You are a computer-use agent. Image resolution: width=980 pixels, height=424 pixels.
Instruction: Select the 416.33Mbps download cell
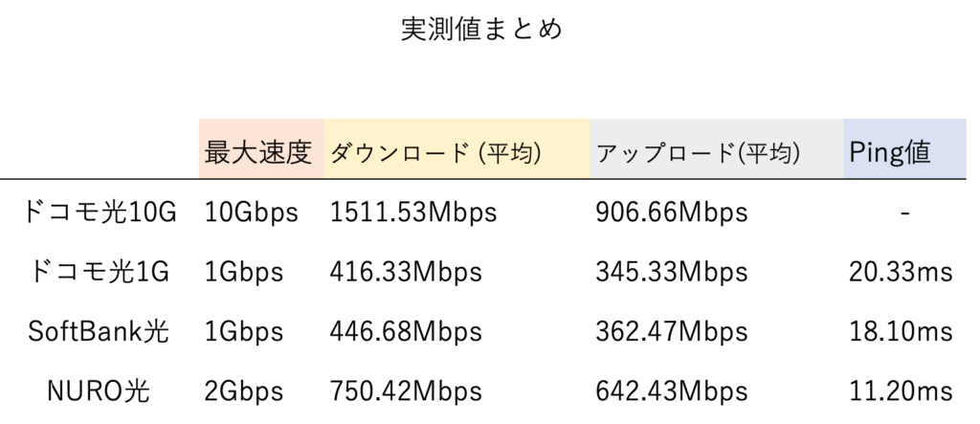pyautogui.click(x=406, y=273)
